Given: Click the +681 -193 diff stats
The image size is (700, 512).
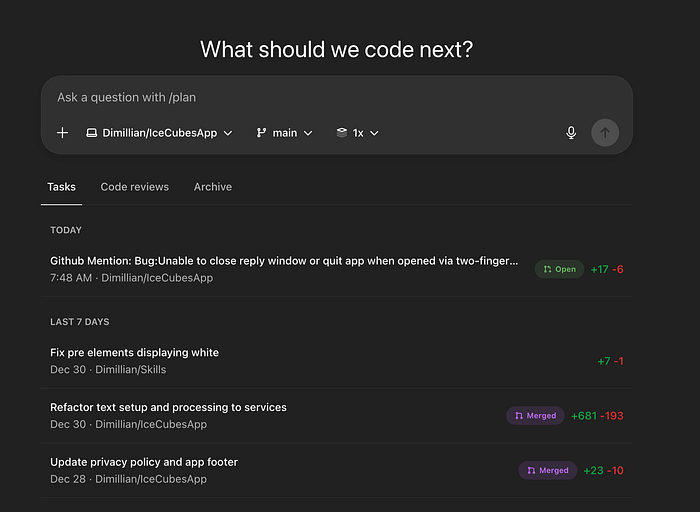Looking at the screenshot, I should click(x=597, y=416).
